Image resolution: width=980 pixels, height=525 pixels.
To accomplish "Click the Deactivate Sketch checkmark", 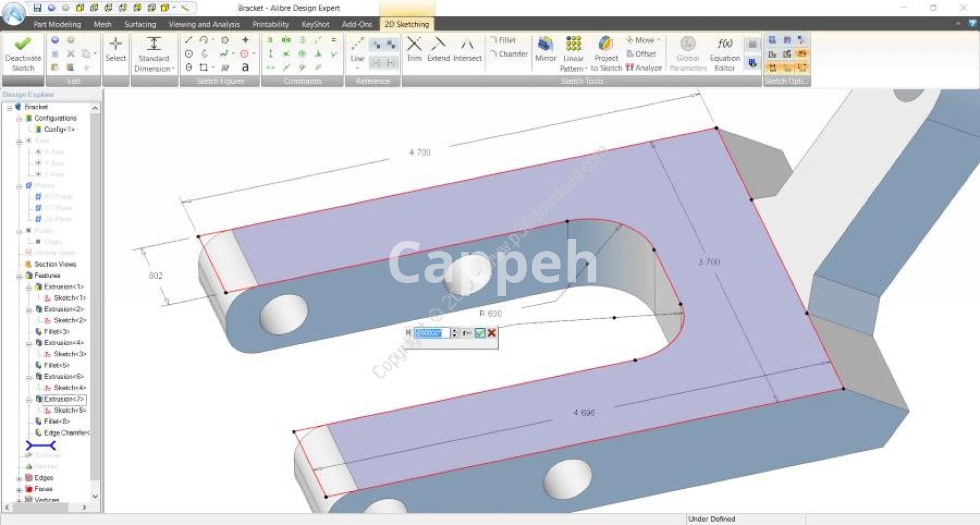I will point(23,44).
